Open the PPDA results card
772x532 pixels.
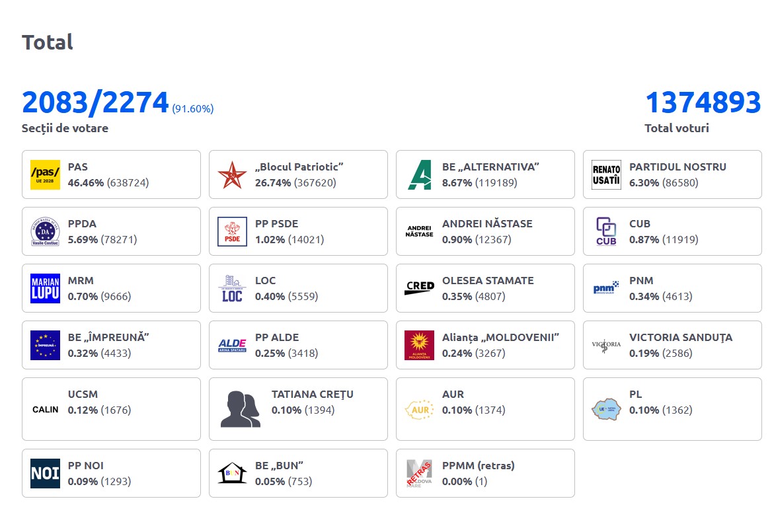(111, 231)
